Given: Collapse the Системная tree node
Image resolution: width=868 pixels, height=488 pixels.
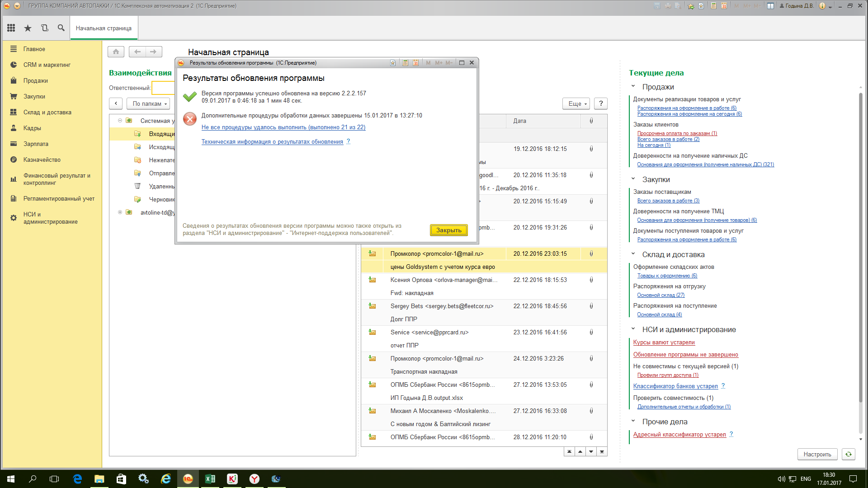Looking at the screenshot, I should tap(120, 121).
